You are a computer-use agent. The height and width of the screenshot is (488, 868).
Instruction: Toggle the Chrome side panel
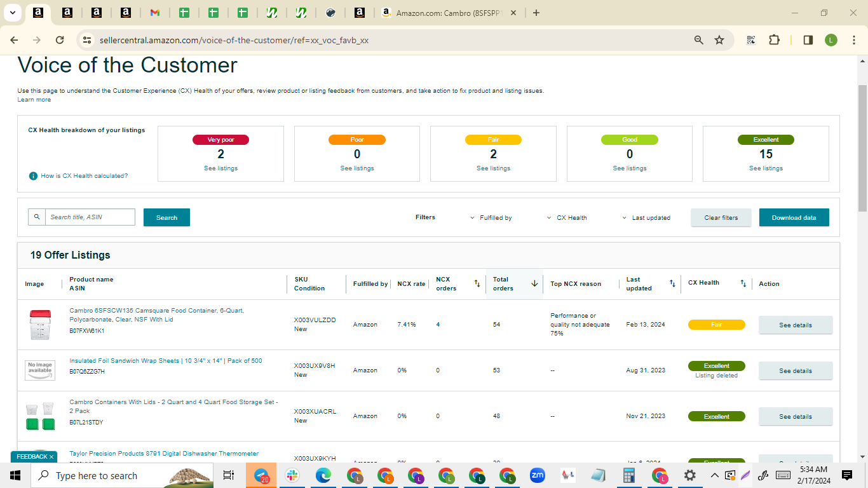click(x=808, y=40)
